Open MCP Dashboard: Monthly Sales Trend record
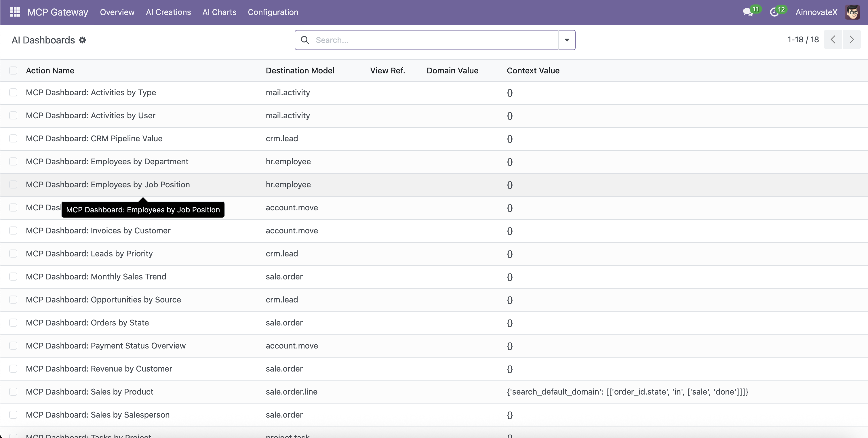 96,277
